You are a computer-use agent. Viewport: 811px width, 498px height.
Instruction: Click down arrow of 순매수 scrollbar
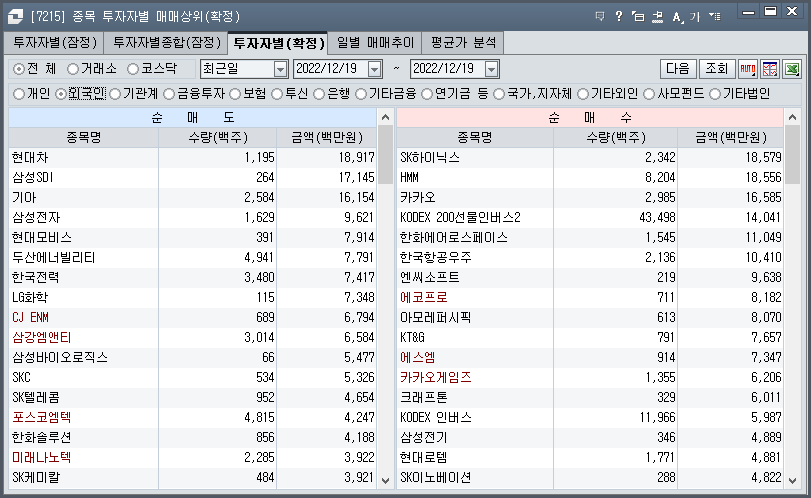pos(792,480)
